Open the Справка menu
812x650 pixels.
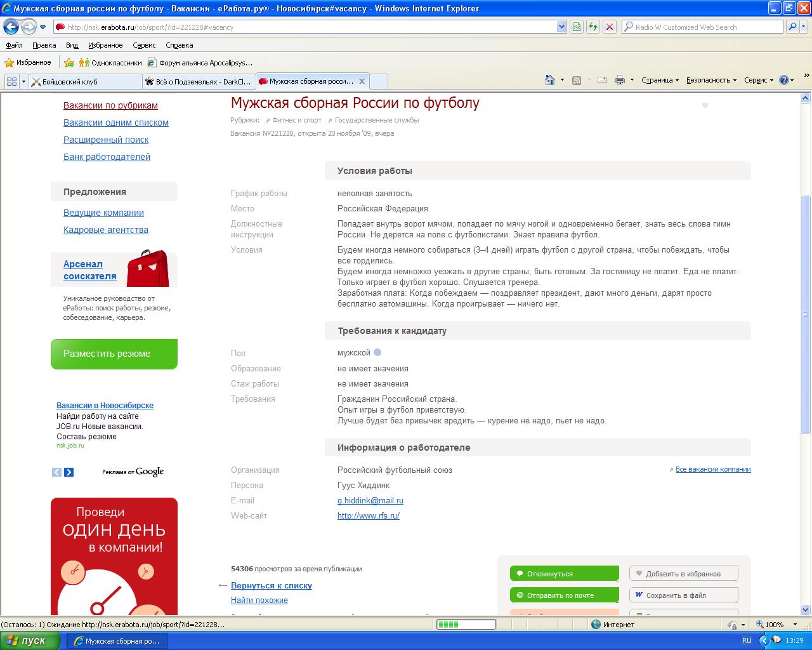point(179,45)
